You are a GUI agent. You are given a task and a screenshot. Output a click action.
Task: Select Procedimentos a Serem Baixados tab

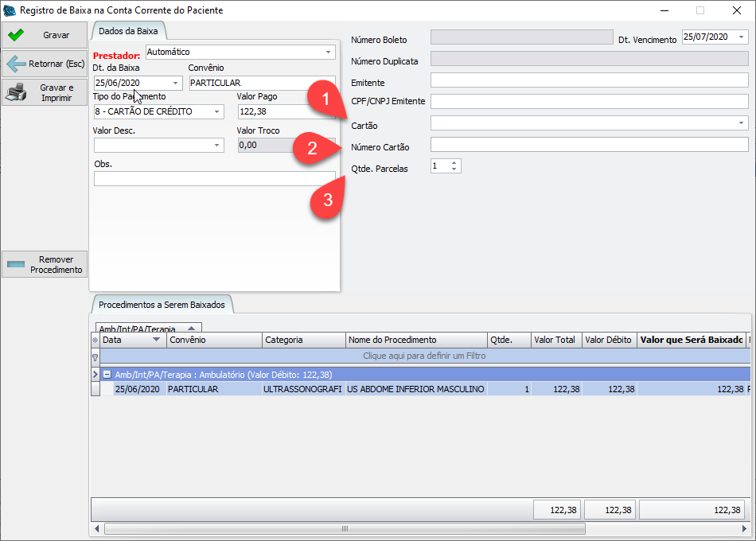click(x=162, y=305)
